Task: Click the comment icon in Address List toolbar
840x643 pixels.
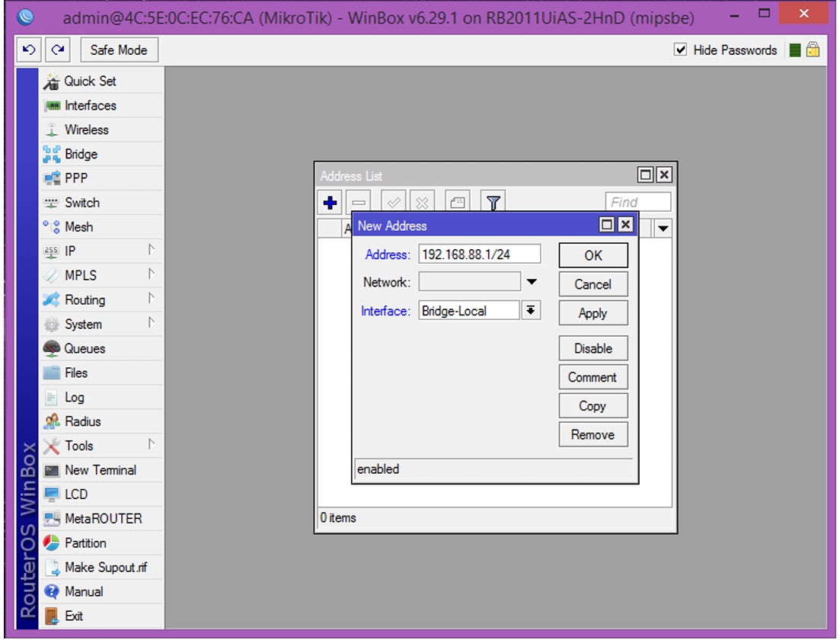Action: (458, 203)
